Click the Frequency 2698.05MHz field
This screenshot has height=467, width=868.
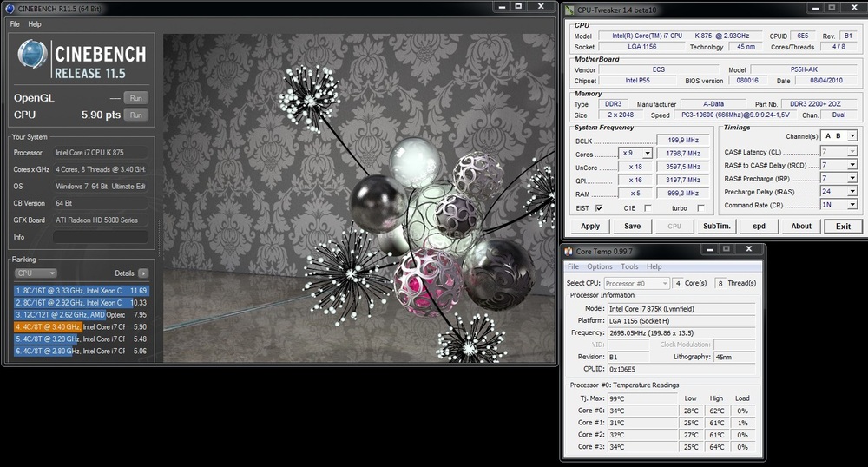coord(681,333)
